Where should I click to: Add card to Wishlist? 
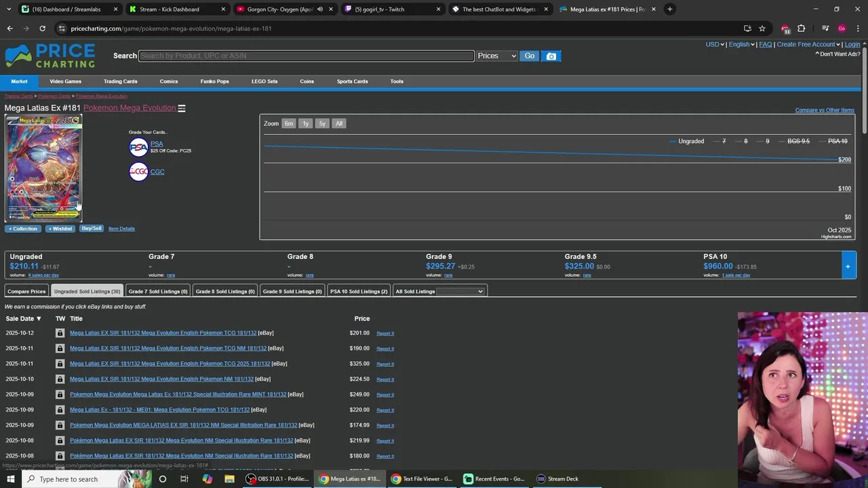pyautogui.click(x=60, y=229)
